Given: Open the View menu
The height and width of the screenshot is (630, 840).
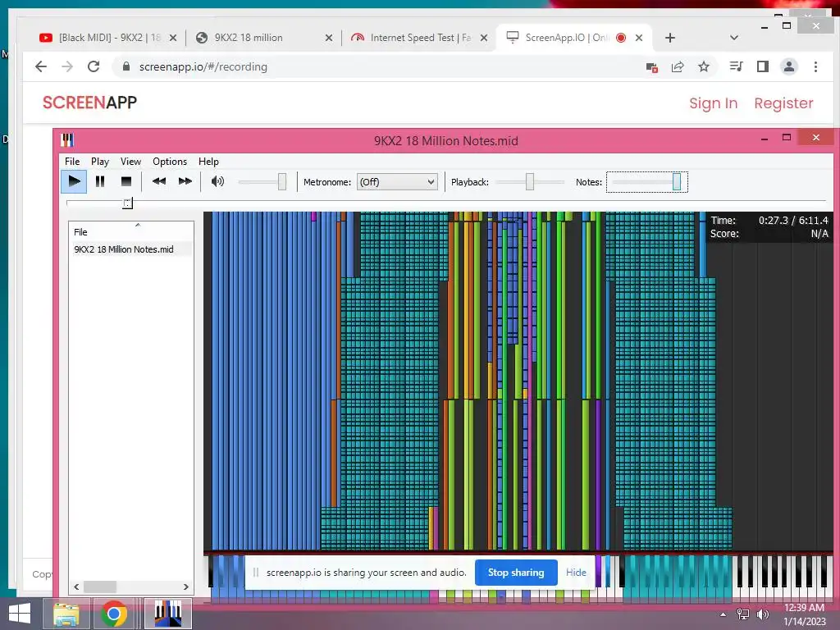Looking at the screenshot, I should point(130,162).
